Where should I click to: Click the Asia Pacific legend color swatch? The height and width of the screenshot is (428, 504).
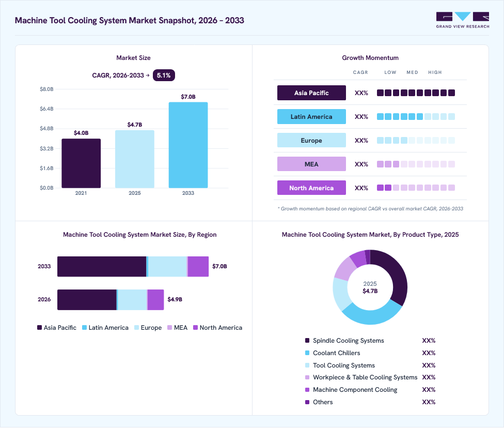click(40, 328)
